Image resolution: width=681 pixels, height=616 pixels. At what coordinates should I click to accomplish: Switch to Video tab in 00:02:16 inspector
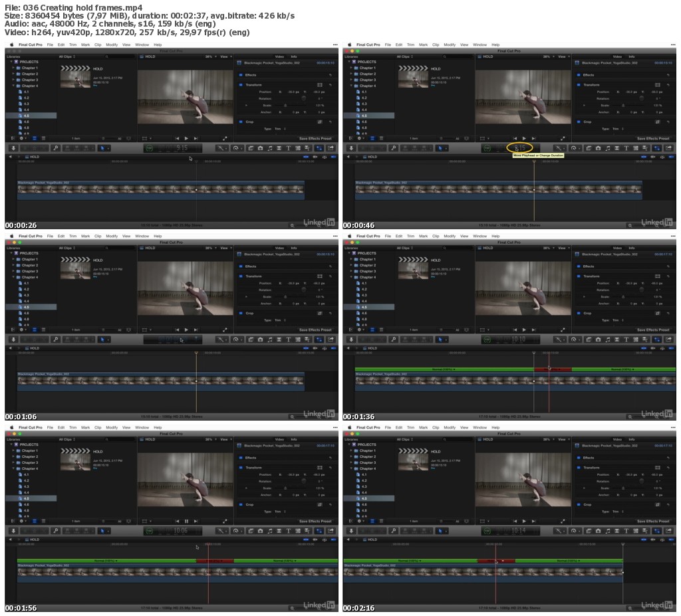[617, 439]
